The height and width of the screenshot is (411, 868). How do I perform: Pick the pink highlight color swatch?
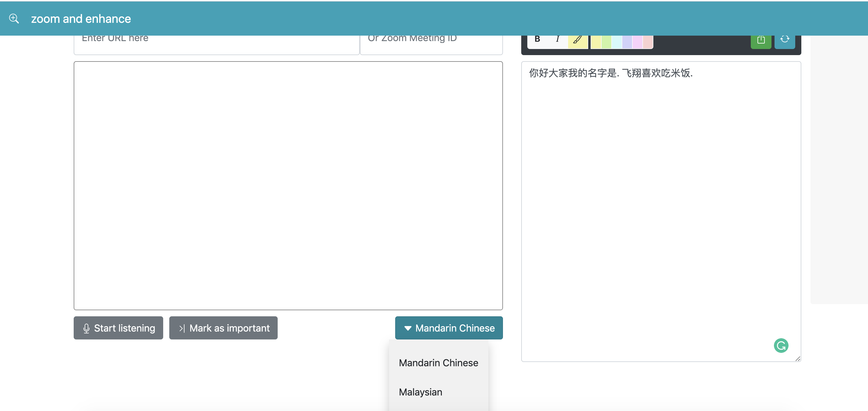[637, 42]
